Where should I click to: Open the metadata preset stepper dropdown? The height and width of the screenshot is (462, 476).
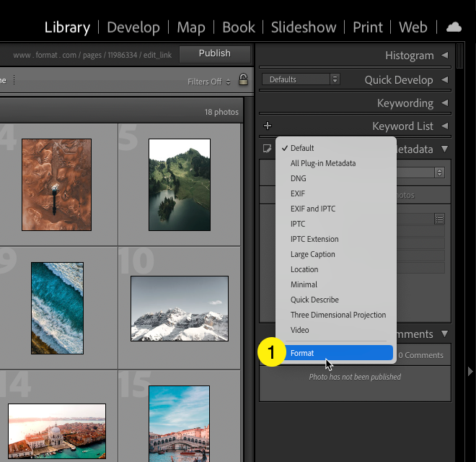click(x=439, y=173)
